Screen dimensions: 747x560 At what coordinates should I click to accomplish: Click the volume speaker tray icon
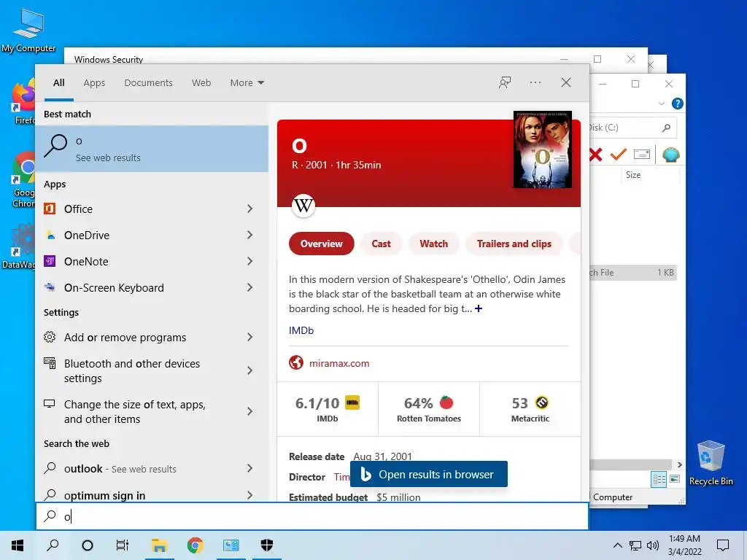tap(653, 545)
